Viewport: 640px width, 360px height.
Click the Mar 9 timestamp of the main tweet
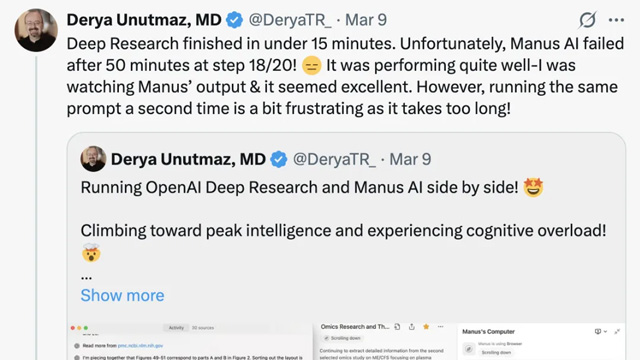coord(366,20)
